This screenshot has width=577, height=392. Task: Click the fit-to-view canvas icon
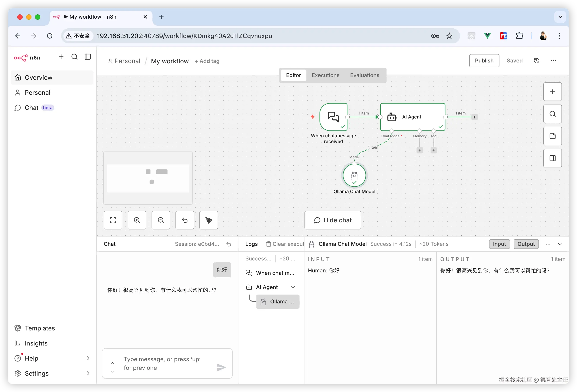coord(113,220)
